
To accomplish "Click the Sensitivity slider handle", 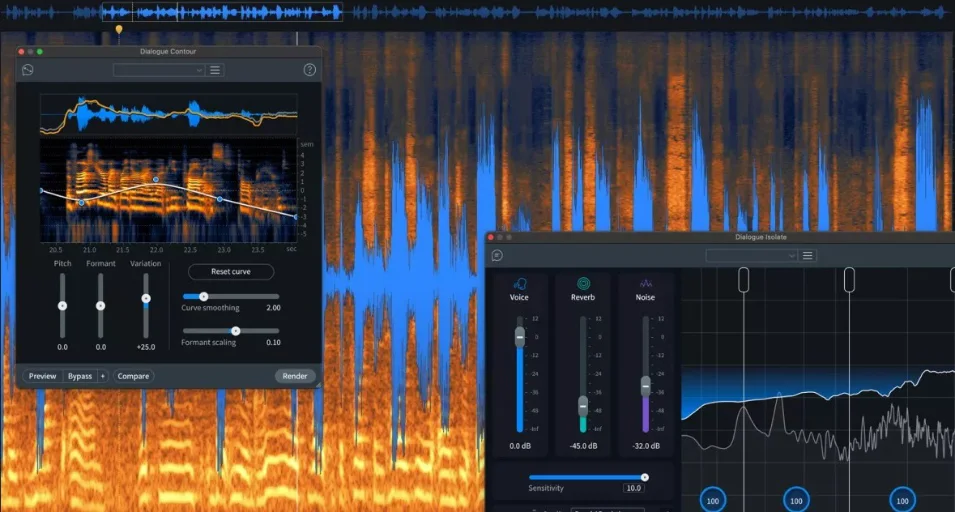I will tap(644, 477).
